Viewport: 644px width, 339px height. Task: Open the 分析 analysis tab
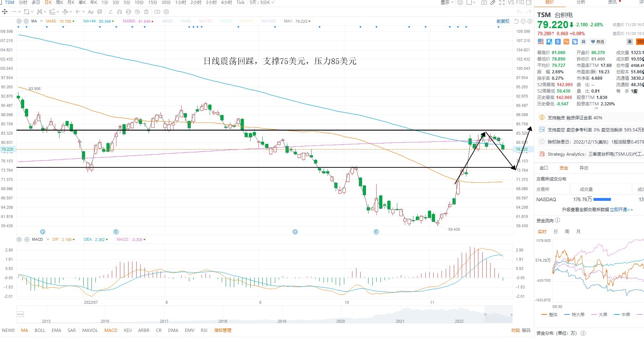click(581, 2)
